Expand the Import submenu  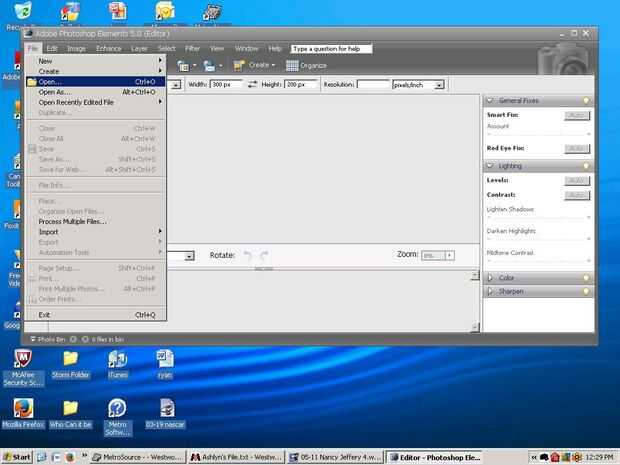tap(96, 232)
